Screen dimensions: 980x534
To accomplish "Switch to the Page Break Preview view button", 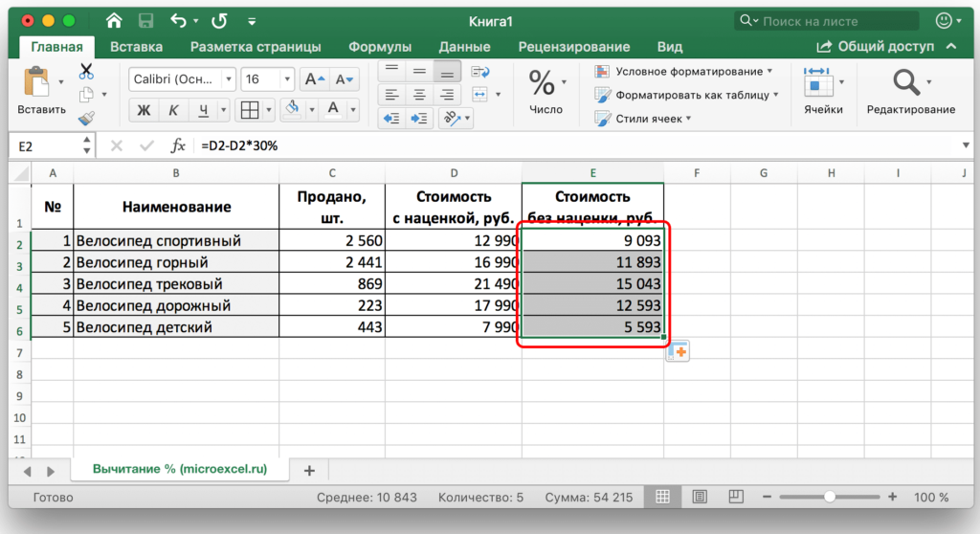I will coord(736,497).
